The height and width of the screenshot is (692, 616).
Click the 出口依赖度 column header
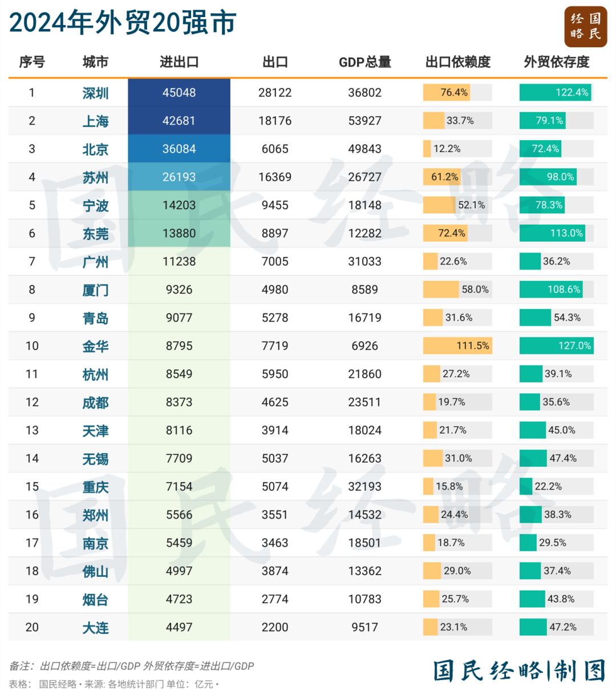point(458,62)
